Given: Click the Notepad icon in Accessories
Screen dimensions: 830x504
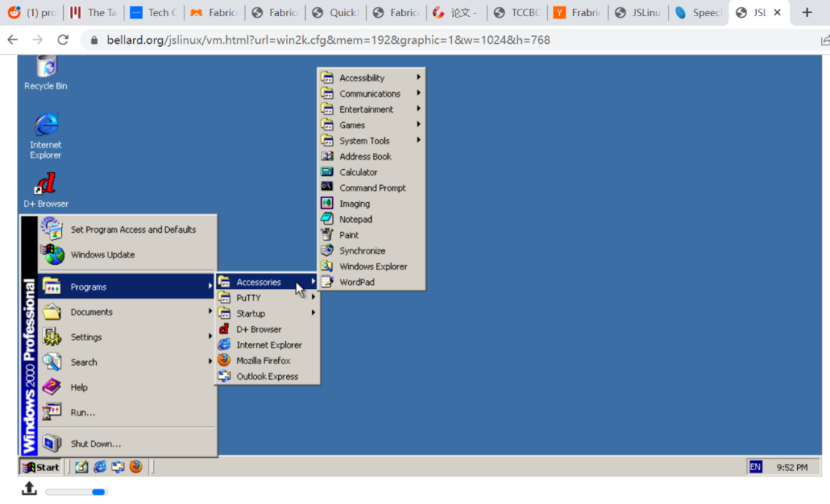Looking at the screenshot, I should [327, 219].
